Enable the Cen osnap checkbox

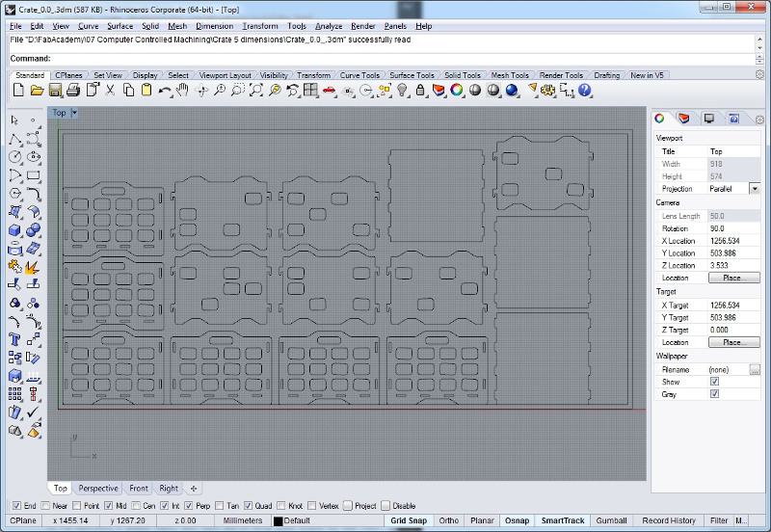pos(136,506)
